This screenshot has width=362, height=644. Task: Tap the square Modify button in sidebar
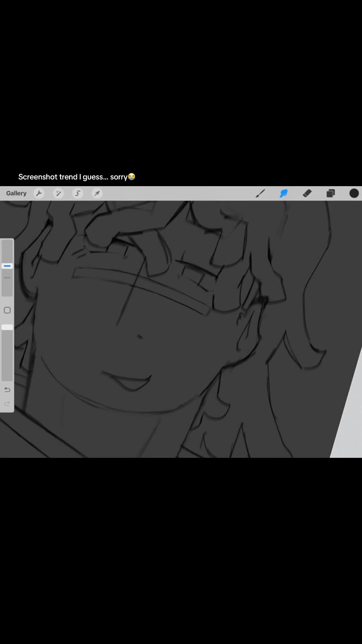[7, 310]
